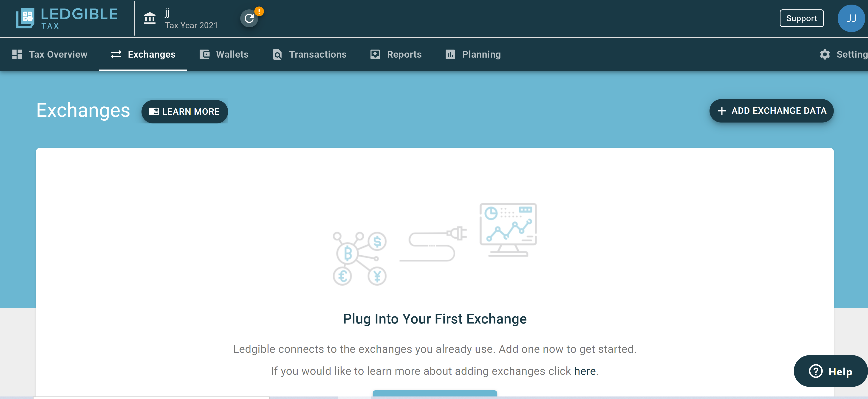The height and width of the screenshot is (399, 868).
Task: Click ADD EXCHANGE DATA button
Action: click(x=772, y=111)
